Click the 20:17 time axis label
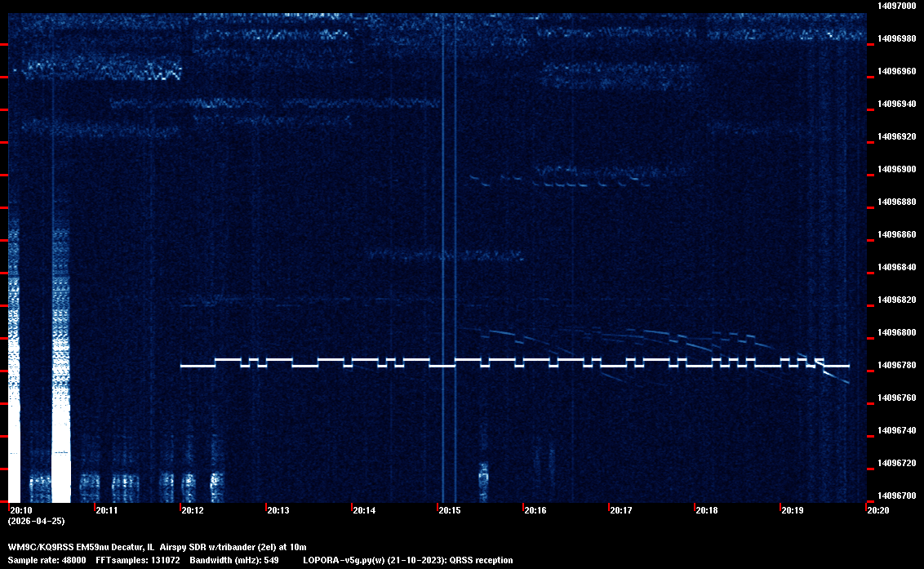Screen dimensions: 924x569 coord(621,510)
